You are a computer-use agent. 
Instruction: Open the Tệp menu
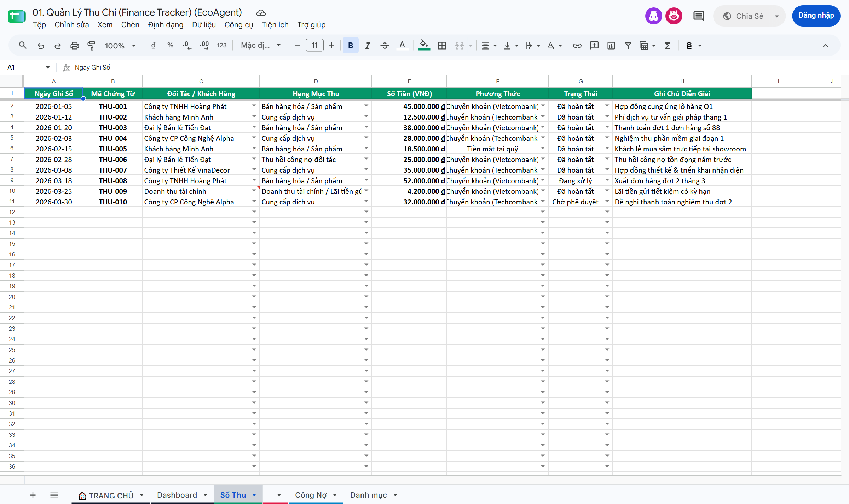pos(40,25)
